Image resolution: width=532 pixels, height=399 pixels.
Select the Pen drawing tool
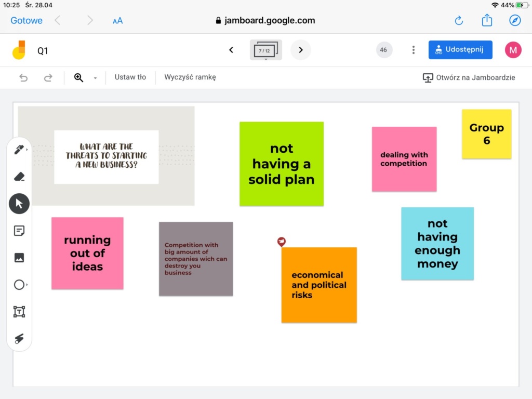(x=19, y=150)
